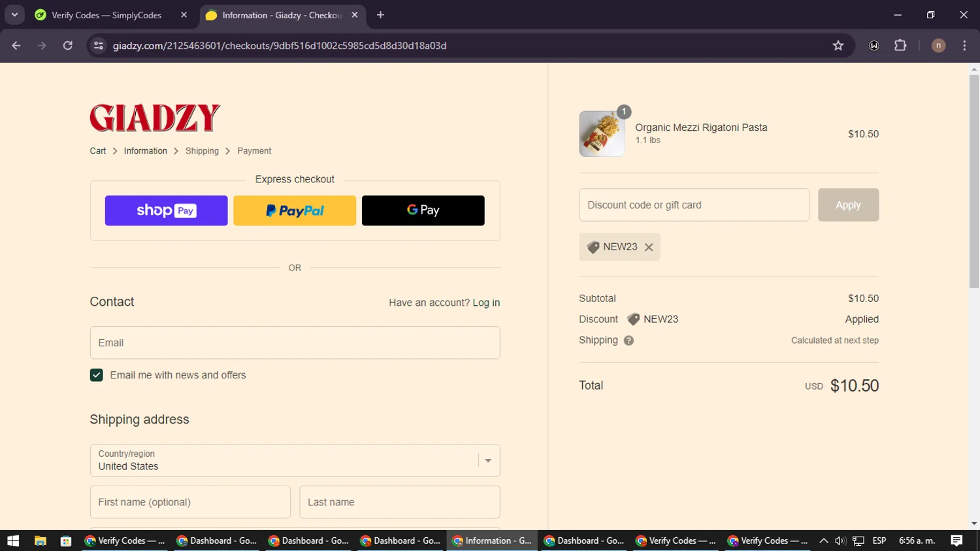Viewport: 980px width, 551px height.
Task: Click the page vertical scrollbar
Action: point(974,181)
